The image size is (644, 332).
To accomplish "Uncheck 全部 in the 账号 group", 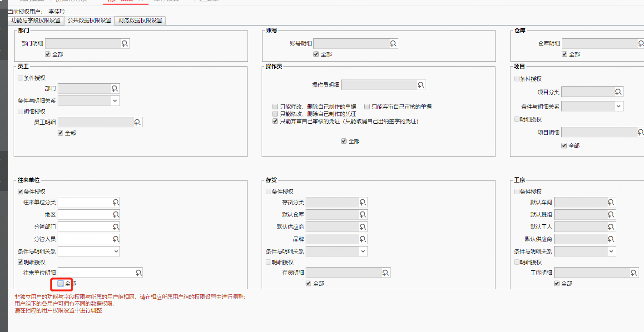I will 316,54.
